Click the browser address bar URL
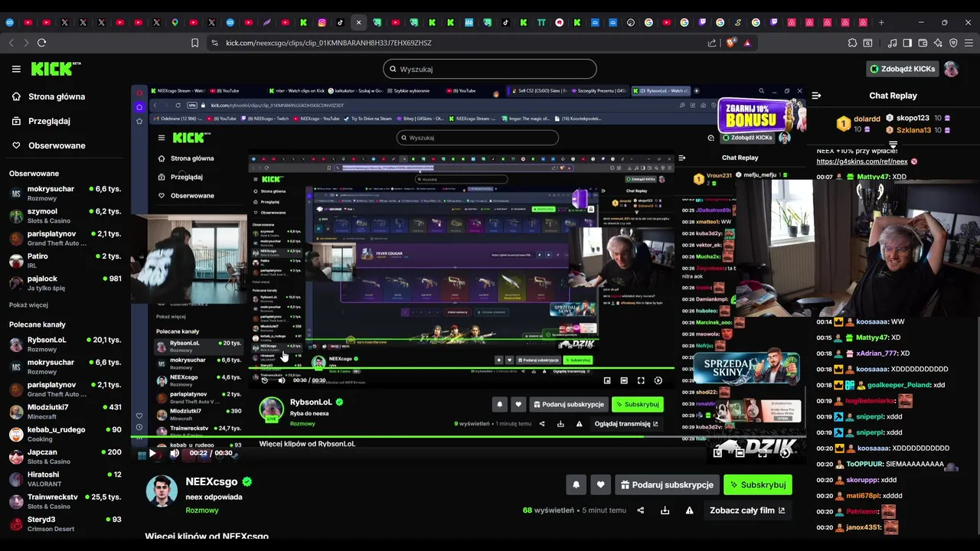This screenshot has height=551, width=980. [328, 43]
